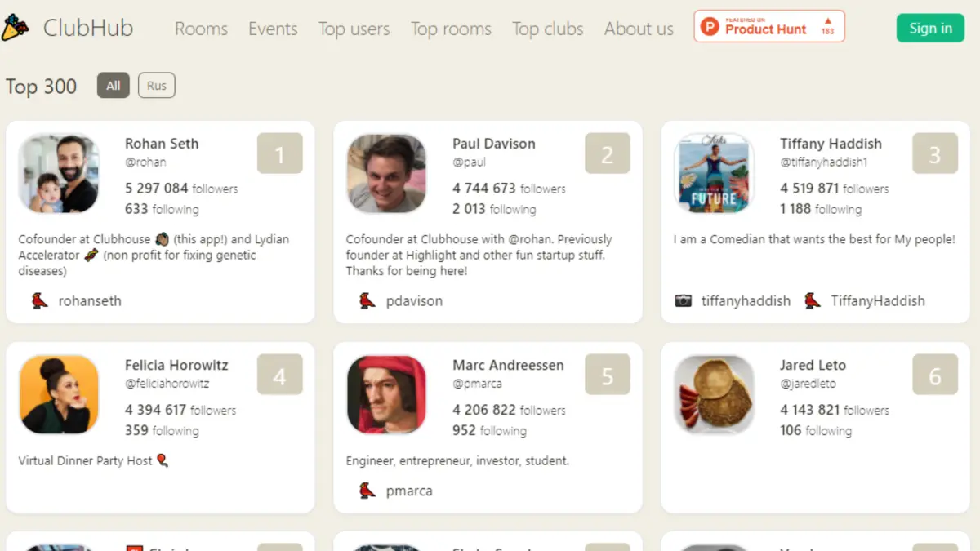
Task: Click the bird icon beside pmarca
Action: click(367, 491)
